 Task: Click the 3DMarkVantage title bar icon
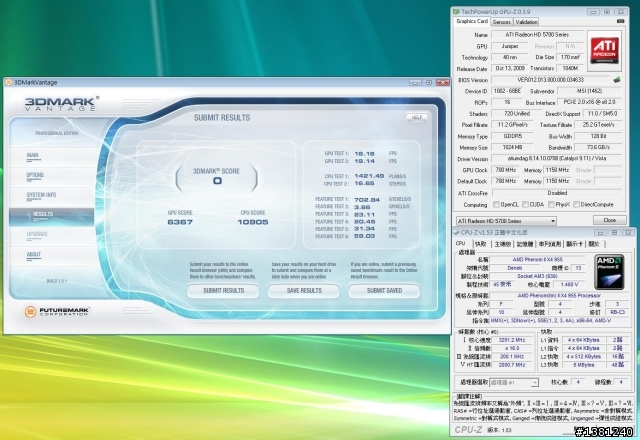8,82
